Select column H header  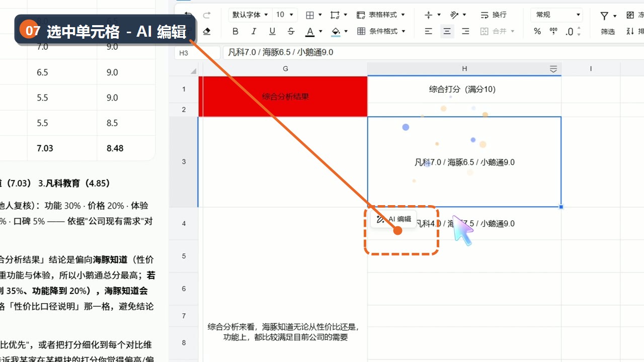464,69
